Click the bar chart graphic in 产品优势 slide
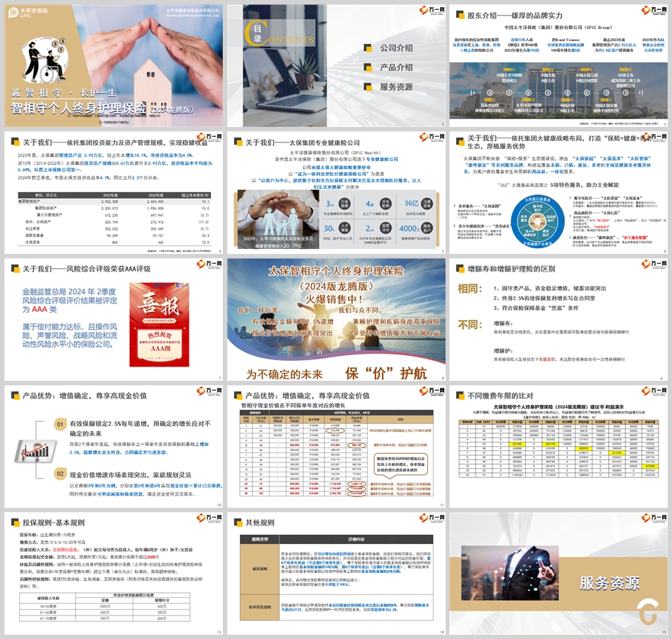 (x=36, y=450)
